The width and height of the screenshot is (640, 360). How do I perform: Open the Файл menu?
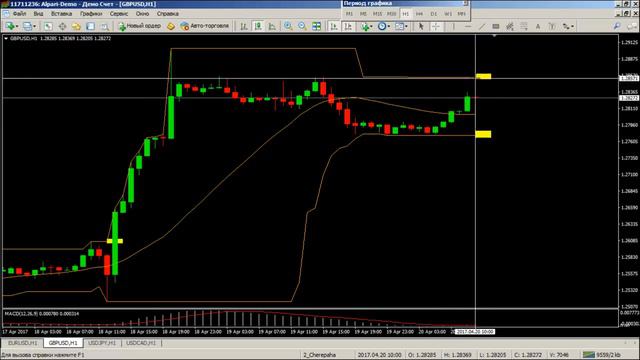pyautogui.click(x=19, y=13)
